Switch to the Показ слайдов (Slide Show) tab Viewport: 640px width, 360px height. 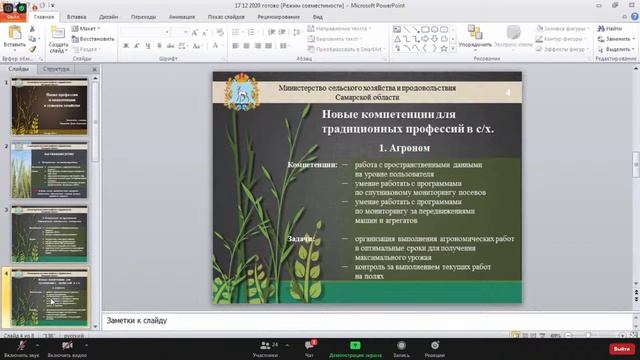tap(226, 17)
